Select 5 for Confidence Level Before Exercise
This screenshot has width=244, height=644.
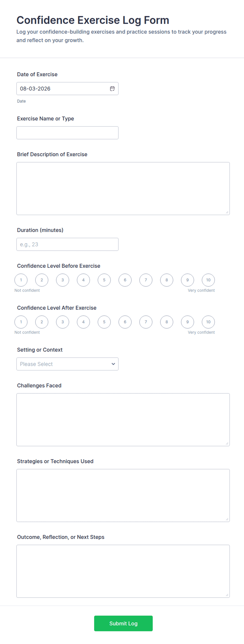tap(104, 280)
